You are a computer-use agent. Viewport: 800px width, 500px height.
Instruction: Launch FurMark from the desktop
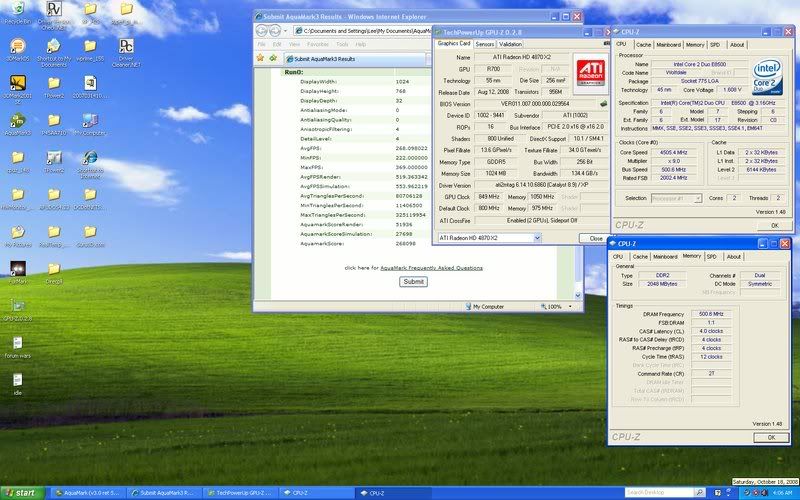[x=18, y=271]
